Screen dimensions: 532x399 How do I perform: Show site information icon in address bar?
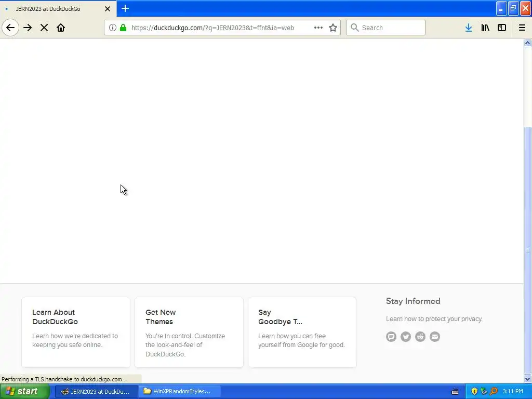[113, 28]
